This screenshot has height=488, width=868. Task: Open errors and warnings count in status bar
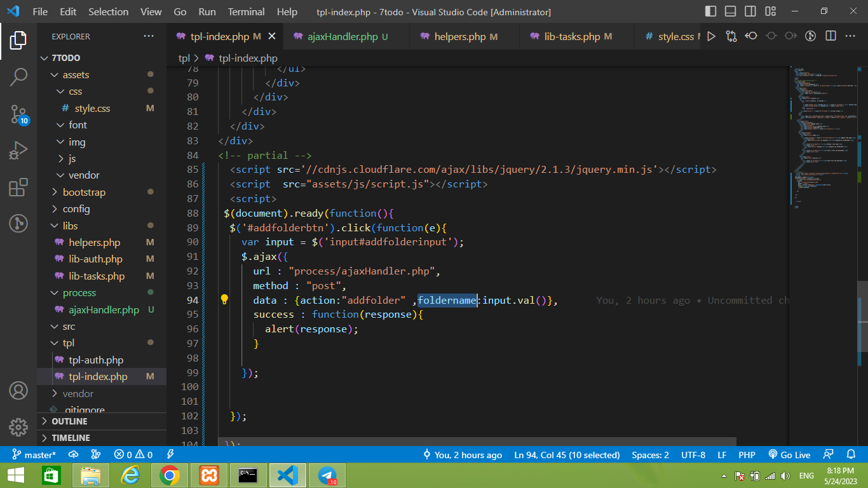tap(133, 454)
